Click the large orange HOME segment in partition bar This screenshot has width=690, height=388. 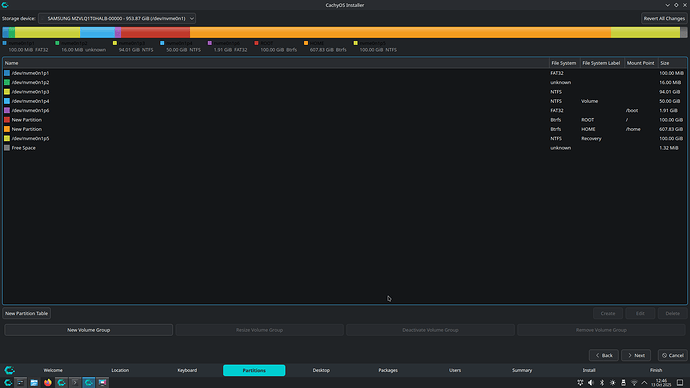pyautogui.click(x=400, y=32)
